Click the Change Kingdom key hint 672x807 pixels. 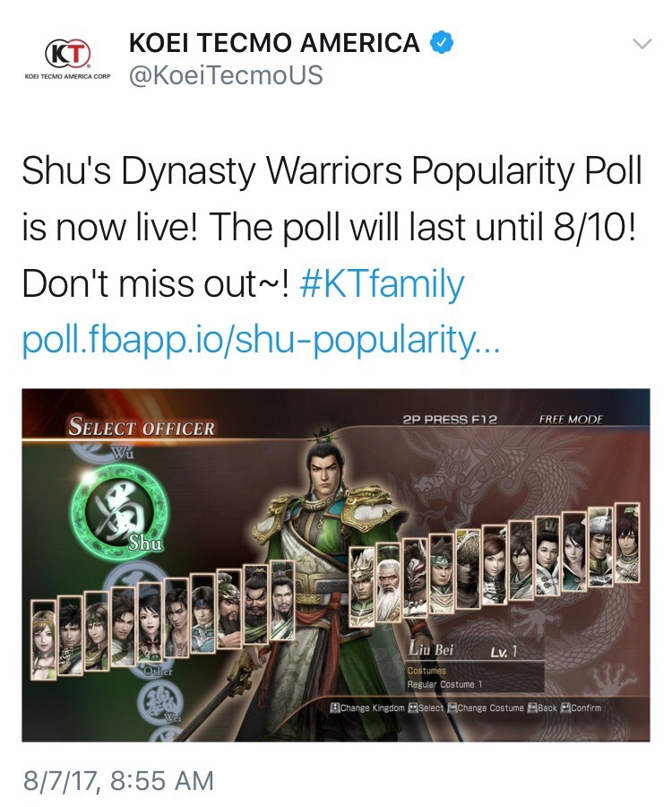click(x=367, y=707)
